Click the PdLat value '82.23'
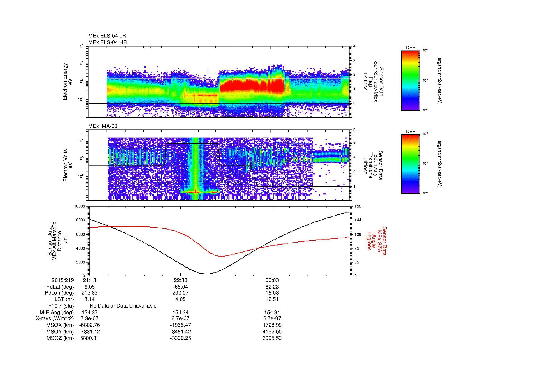The image size is (555, 392). 272,287
